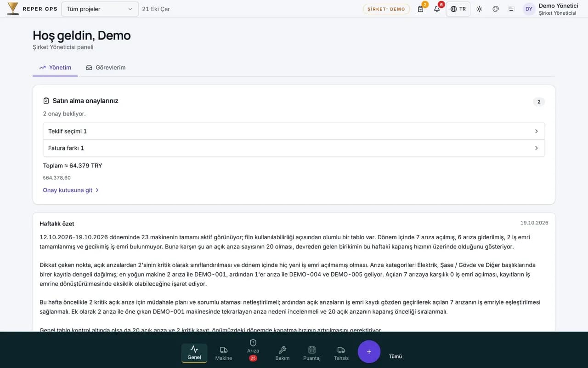The image size is (588, 368).
Task: Change language with the TR selector
Action: [458, 9]
